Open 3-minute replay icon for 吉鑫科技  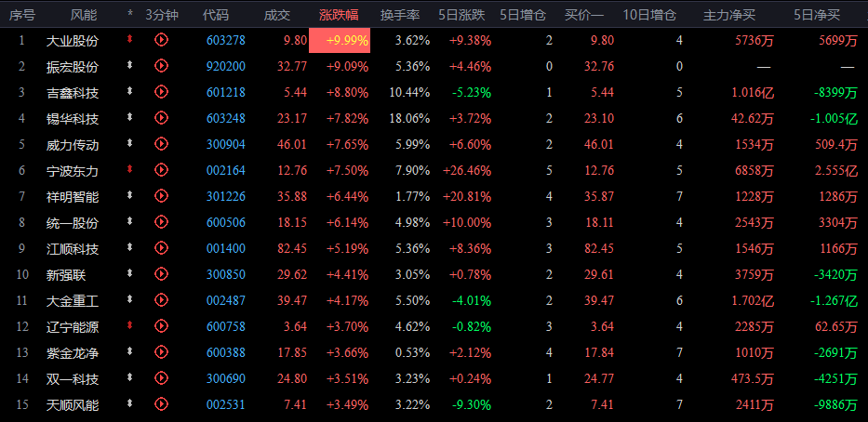[161, 92]
